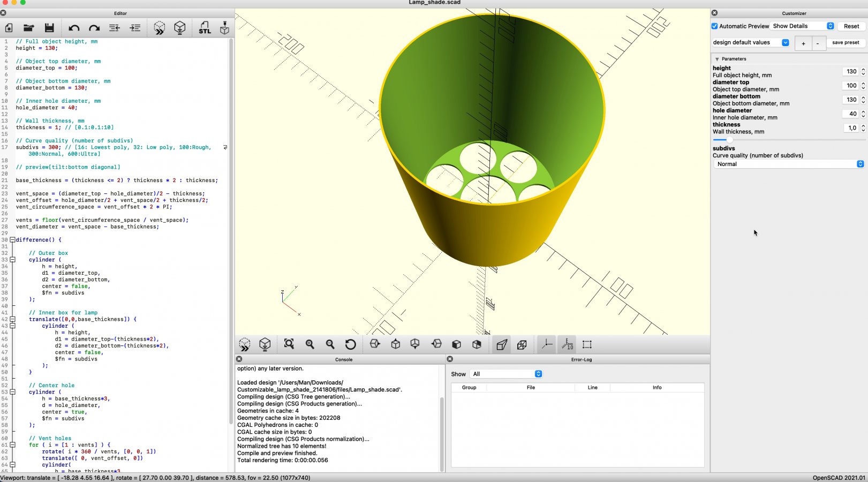Open a file with the folder icon
868x482 pixels.
(x=29, y=28)
